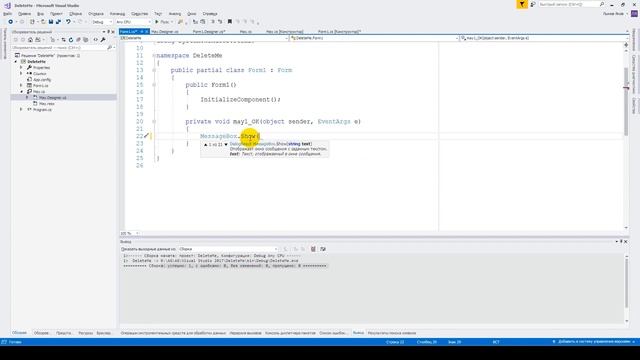Open the Правка menu

coord(24,14)
